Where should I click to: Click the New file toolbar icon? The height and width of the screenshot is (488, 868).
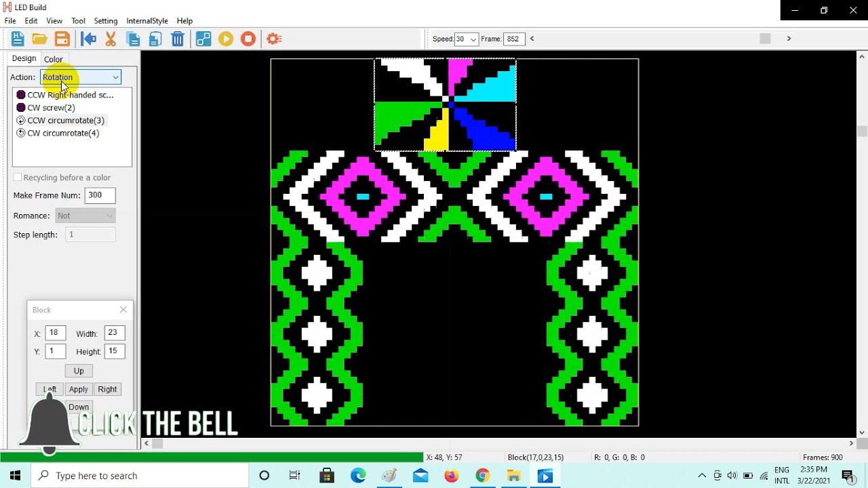(18, 39)
